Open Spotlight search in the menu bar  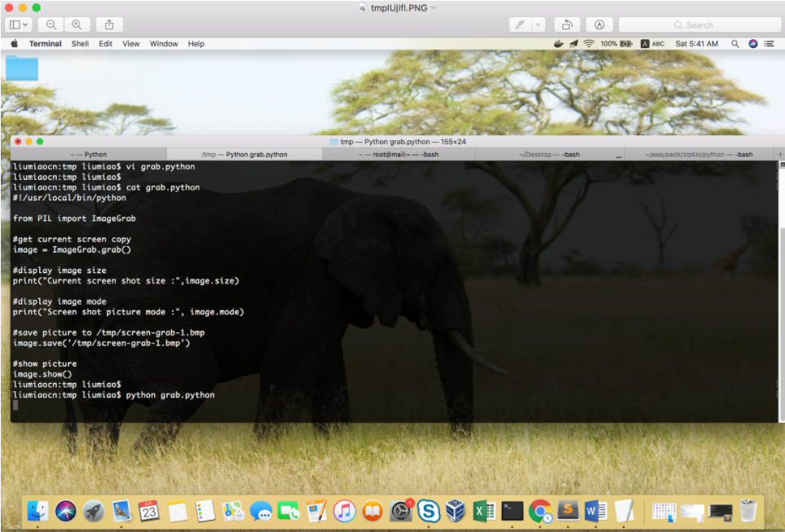point(735,43)
